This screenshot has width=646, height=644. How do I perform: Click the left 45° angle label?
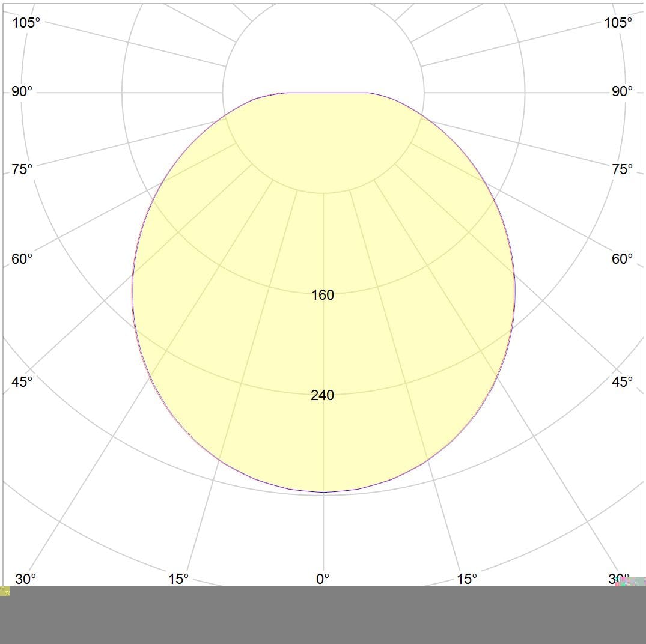click(x=22, y=382)
